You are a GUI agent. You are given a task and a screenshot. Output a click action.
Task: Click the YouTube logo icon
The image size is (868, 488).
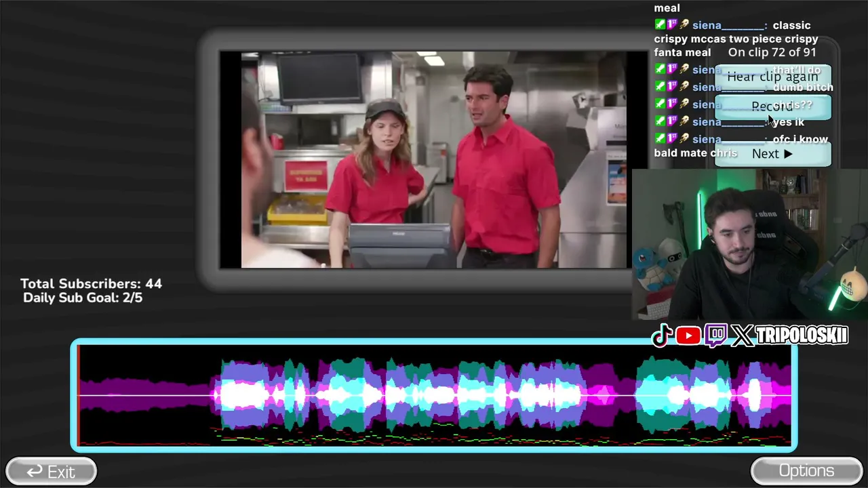688,335
